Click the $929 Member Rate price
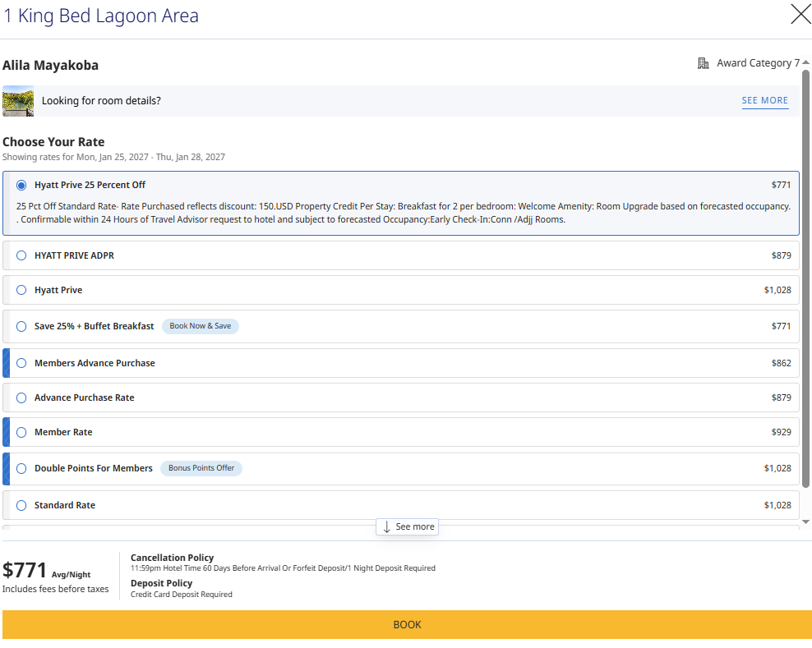The height and width of the screenshot is (648, 812). pos(781,432)
